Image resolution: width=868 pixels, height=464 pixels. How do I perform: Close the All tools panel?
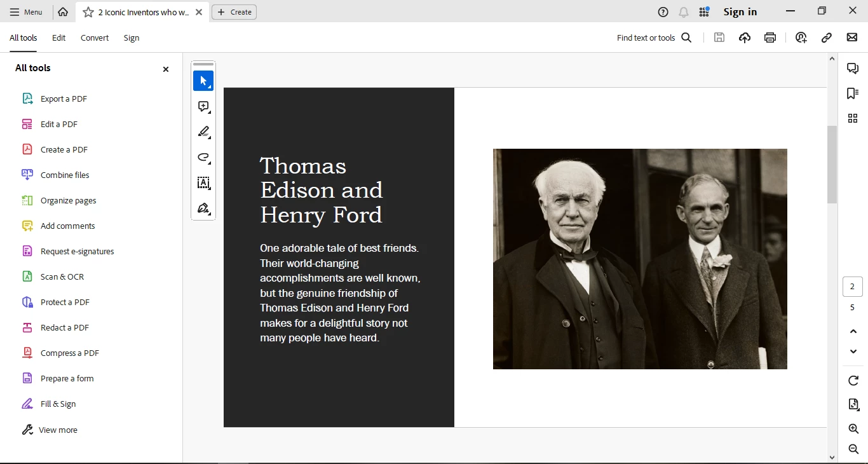click(x=166, y=69)
